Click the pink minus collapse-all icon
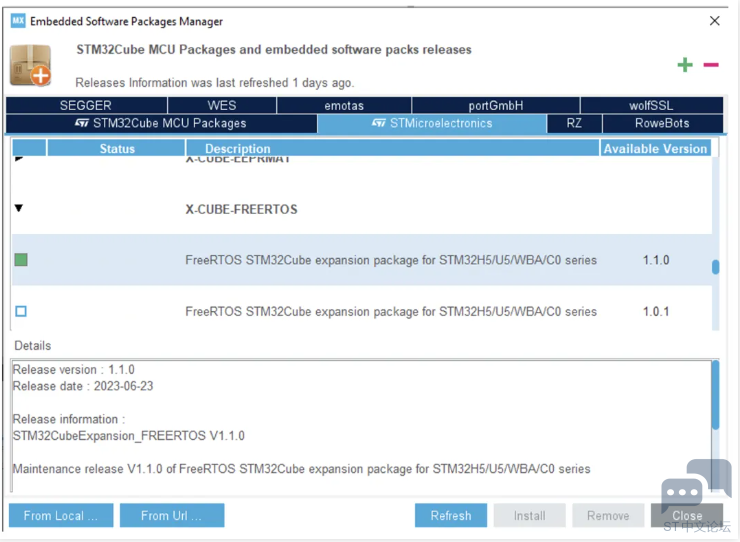 tap(711, 65)
